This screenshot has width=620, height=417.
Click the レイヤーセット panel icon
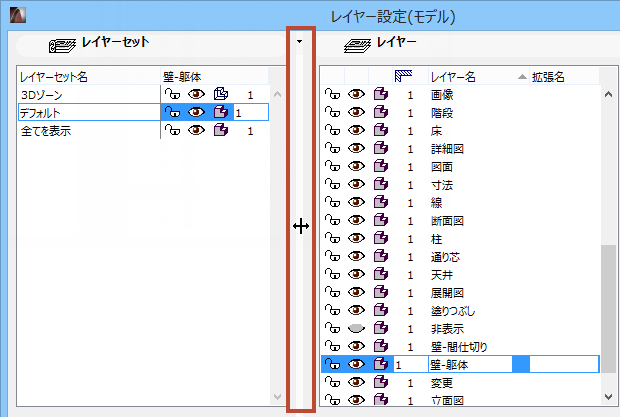tap(62, 45)
